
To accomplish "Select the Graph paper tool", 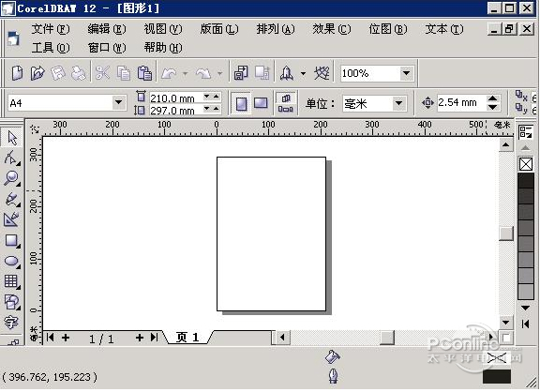I will [x=11, y=281].
